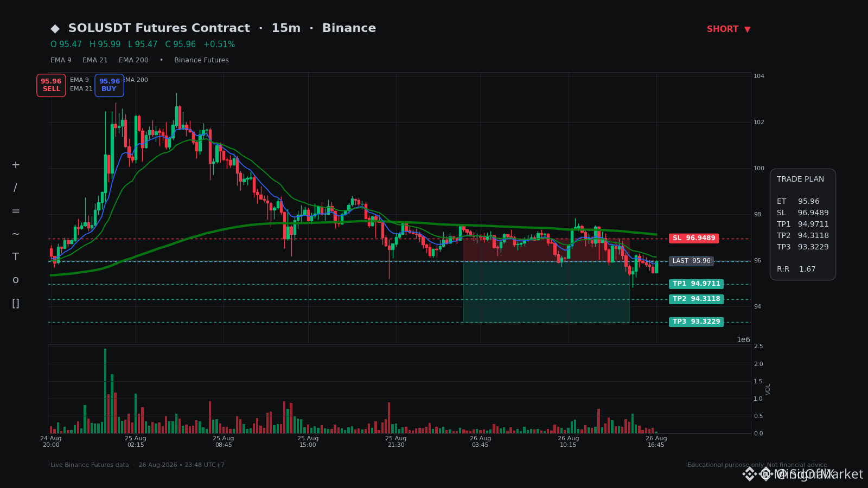The image size is (868, 488).
Task: Click the L 95.47 low value
Action: (x=143, y=44)
